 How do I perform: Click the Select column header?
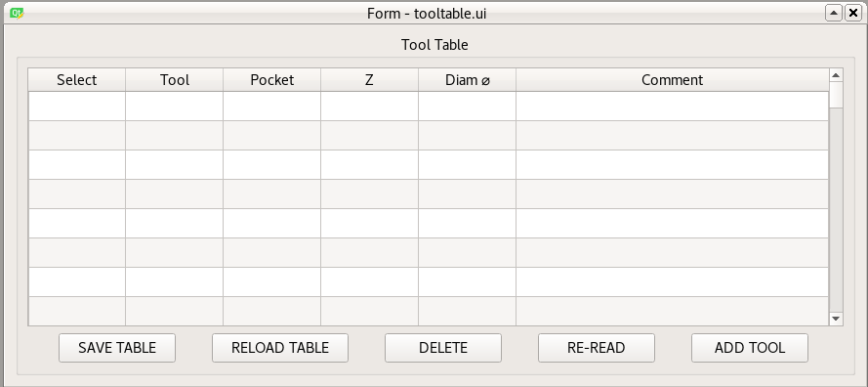(x=77, y=80)
